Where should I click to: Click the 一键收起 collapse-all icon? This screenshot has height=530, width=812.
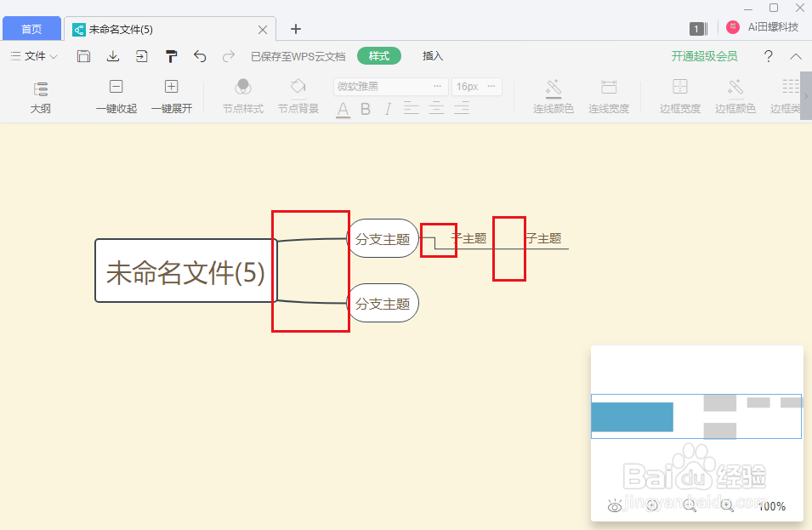[x=116, y=95]
